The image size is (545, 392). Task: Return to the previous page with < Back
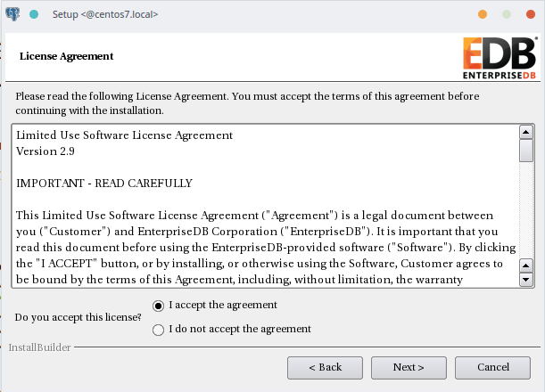point(325,367)
